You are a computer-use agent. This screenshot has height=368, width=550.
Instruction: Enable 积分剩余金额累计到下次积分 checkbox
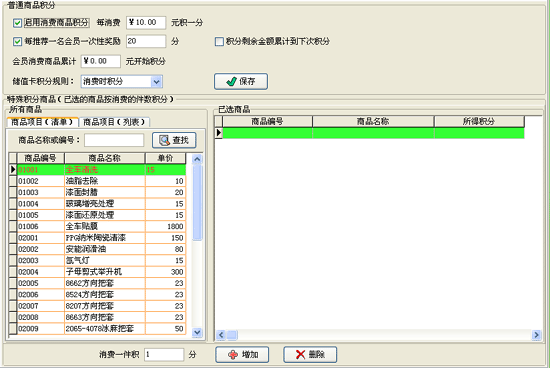(x=219, y=42)
